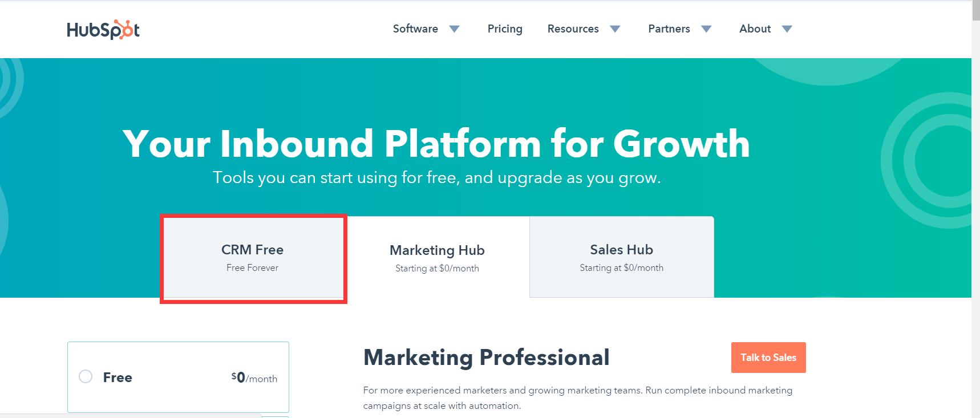Switch to the Sales Hub tab
Screen dimensions: 980x418
point(621,258)
